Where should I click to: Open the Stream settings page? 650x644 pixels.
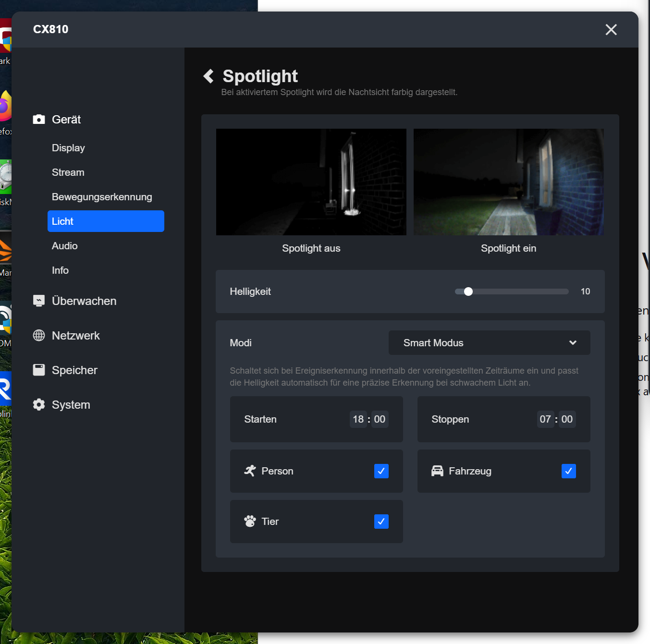click(68, 172)
